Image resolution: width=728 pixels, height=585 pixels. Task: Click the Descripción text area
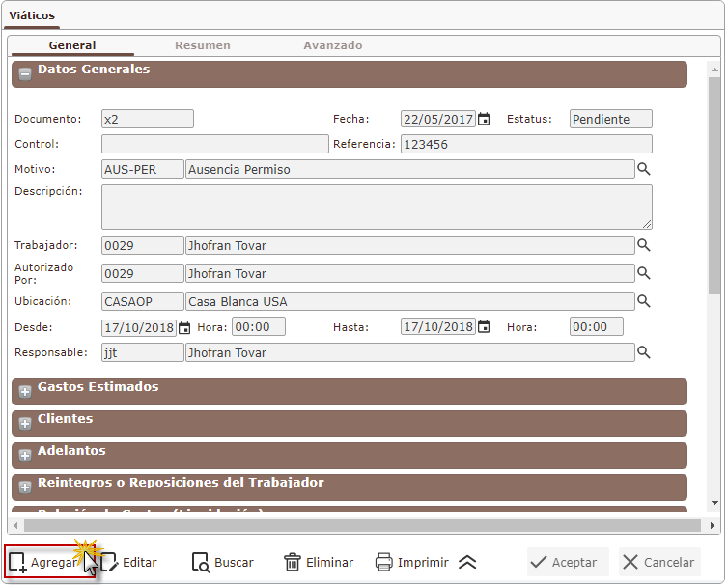(377, 207)
